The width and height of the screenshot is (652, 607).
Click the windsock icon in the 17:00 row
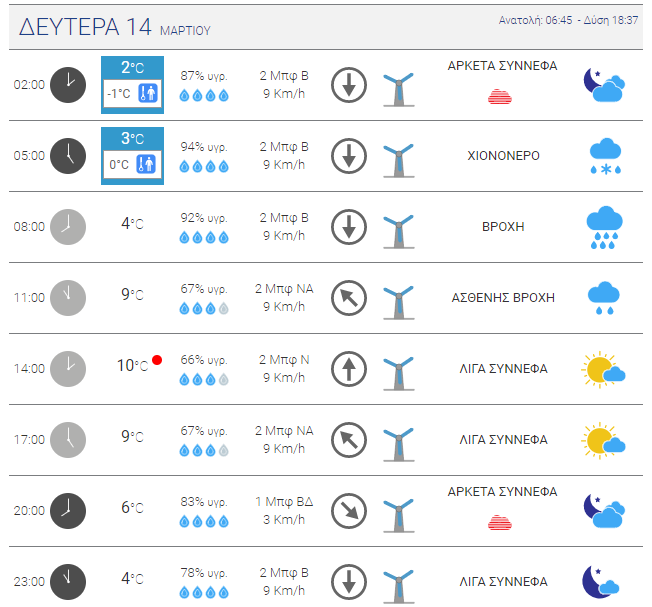[x=398, y=440]
